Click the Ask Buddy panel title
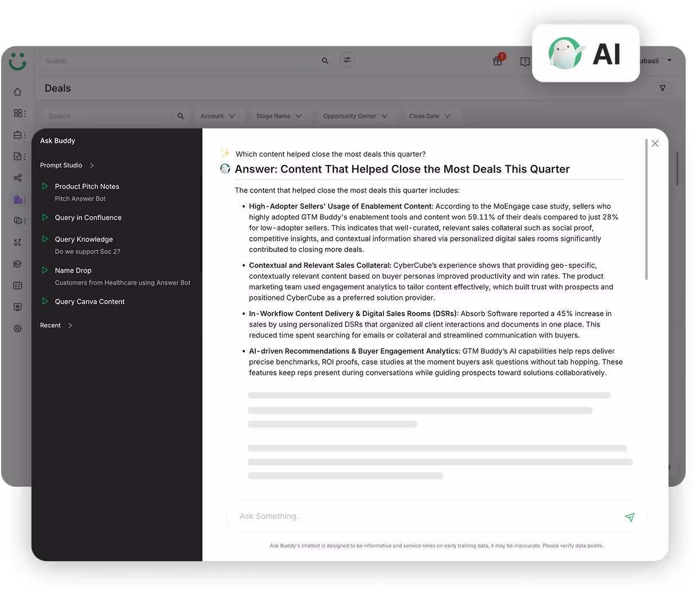Image resolution: width=700 pixels, height=595 pixels. (x=57, y=141)
